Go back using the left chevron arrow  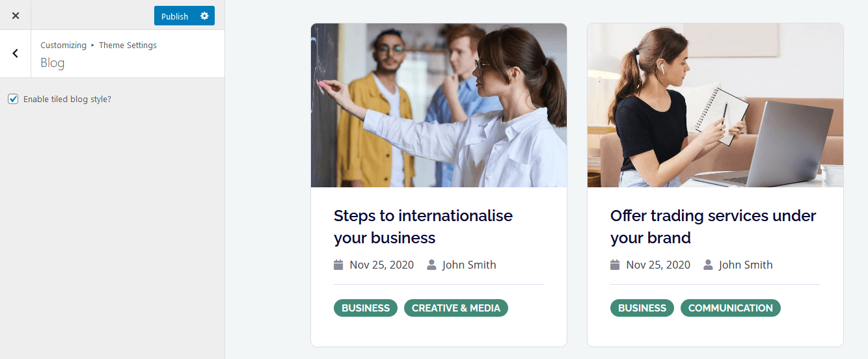[x=16, y=53]
